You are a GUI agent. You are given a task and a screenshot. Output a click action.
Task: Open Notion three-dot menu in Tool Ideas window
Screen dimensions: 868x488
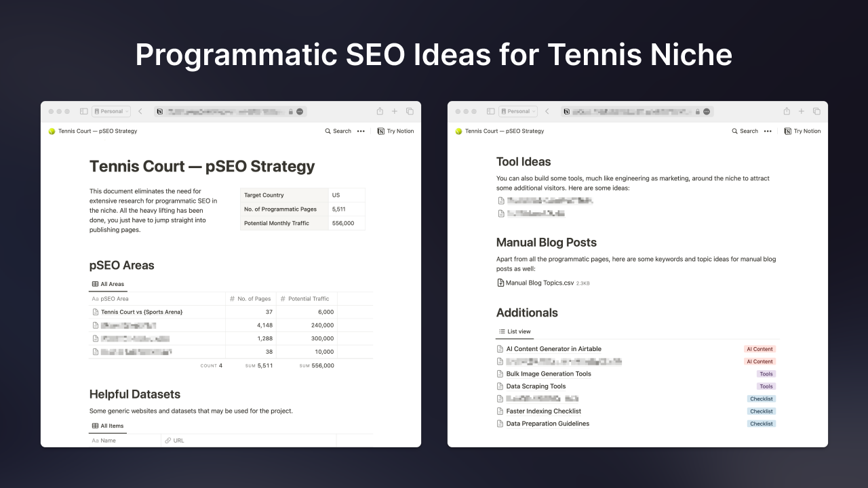(x=768, y=131)
